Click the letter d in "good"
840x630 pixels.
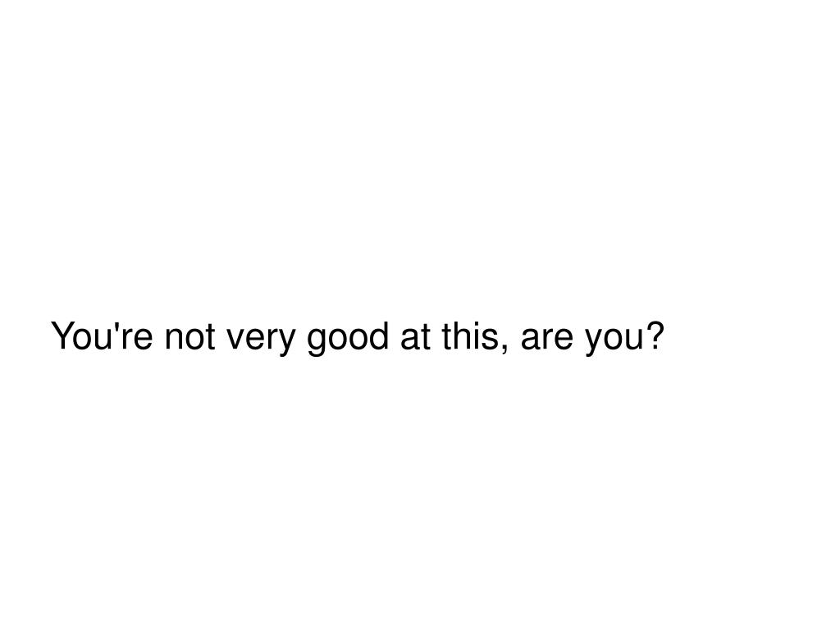(379, 336)
